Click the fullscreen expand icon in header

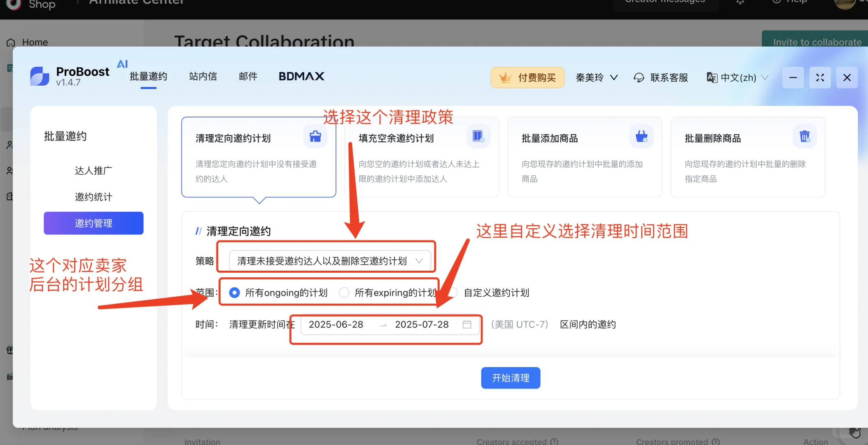click(x=820, y=77)
